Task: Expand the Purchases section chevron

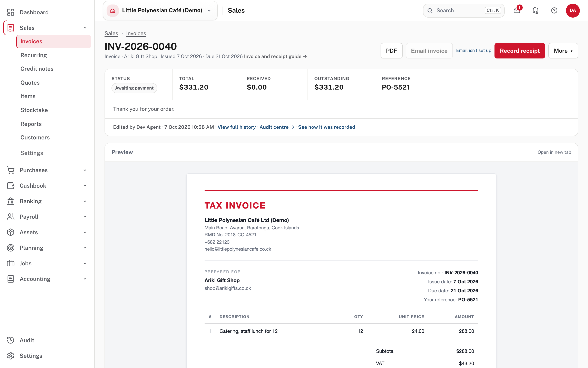Action: [85, 170]
